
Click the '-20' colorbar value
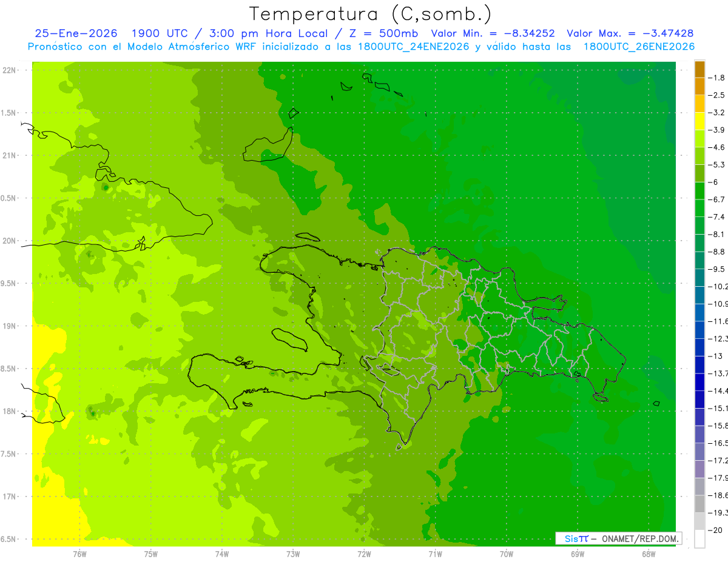tap(715, 530)
